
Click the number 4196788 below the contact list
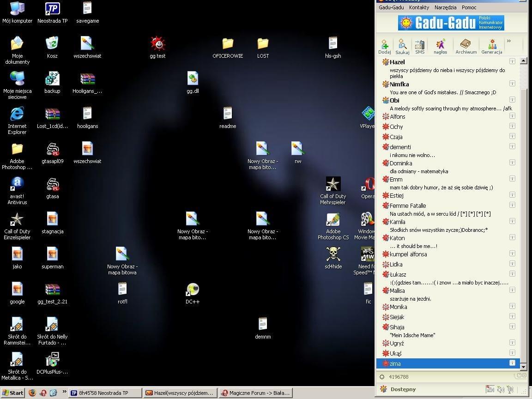399,377
